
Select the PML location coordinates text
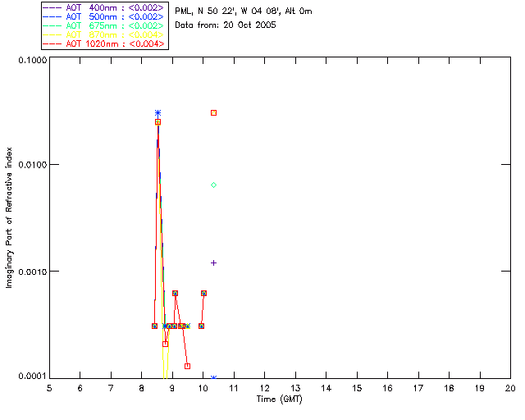pyautogui.click(x=244, y=11)
